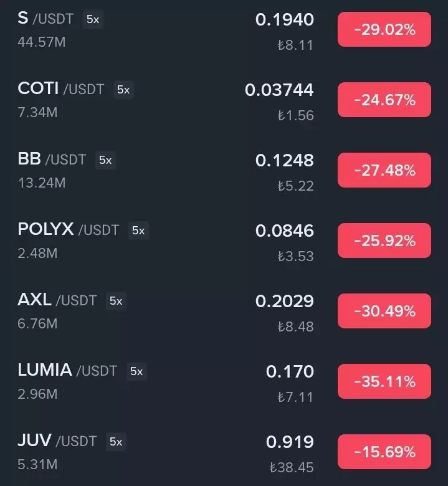Click the AXL -30.49% change badge
Image resolution: width=448 pixels, height=486 pixels.
[384, 311]
